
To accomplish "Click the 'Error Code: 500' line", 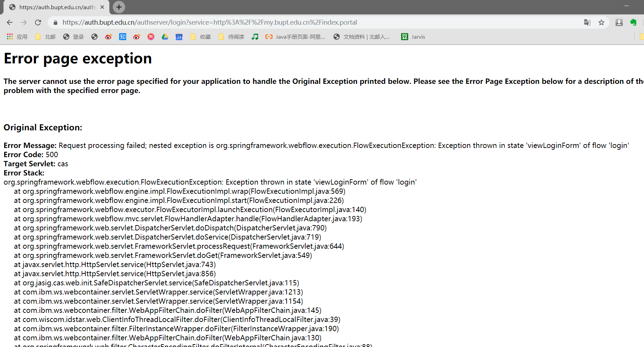I will 31,155.
